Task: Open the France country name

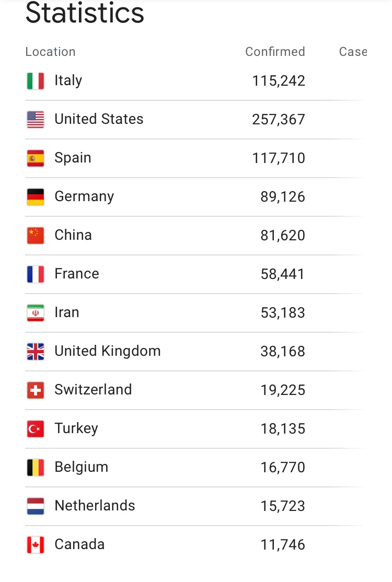Action: tap(76, 274)
